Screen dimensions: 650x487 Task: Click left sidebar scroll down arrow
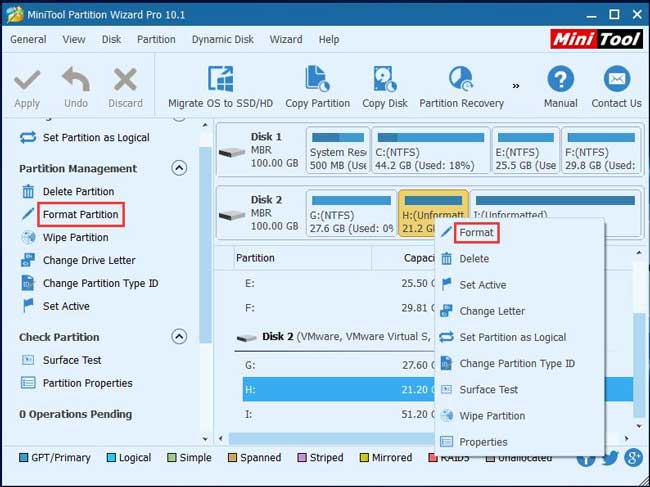(x=205, y=439)
